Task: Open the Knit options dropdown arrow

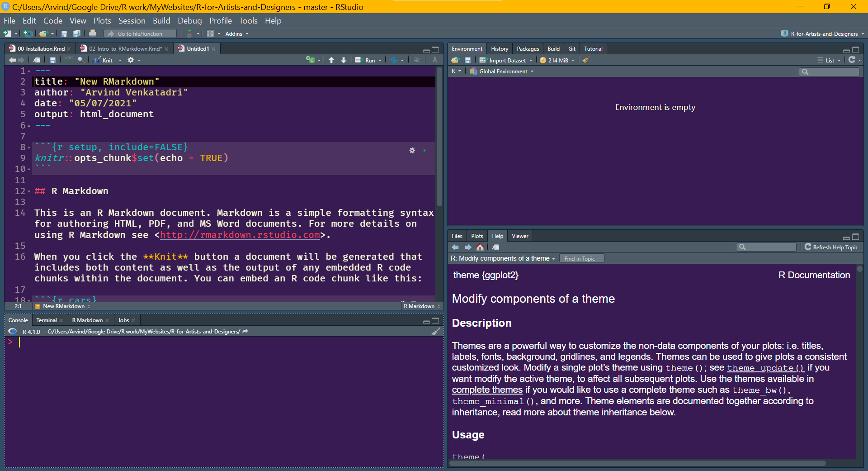Action: coord(120,60)
